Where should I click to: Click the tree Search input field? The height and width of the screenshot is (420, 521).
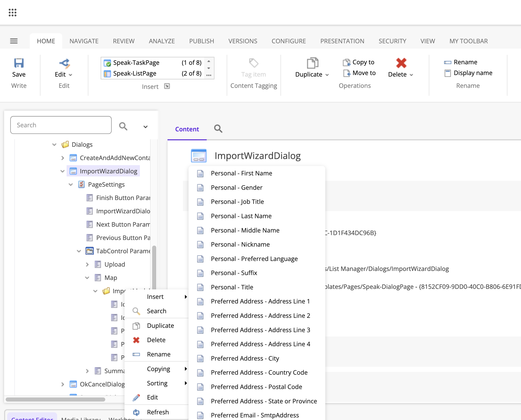[61, 125]
